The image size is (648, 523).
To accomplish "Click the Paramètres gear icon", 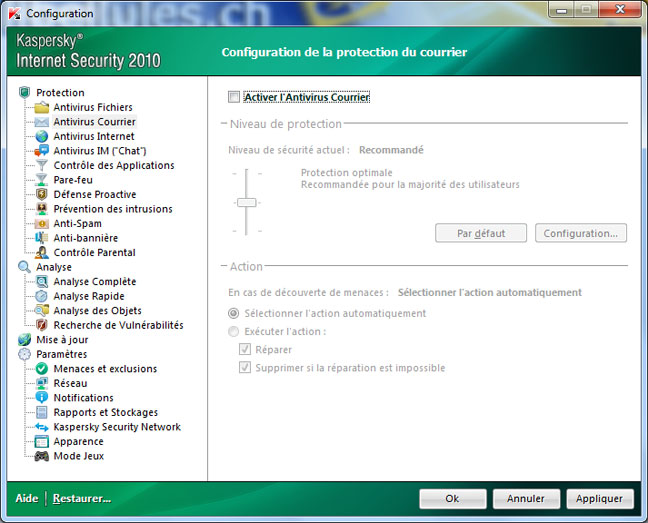I will [24, 354].
